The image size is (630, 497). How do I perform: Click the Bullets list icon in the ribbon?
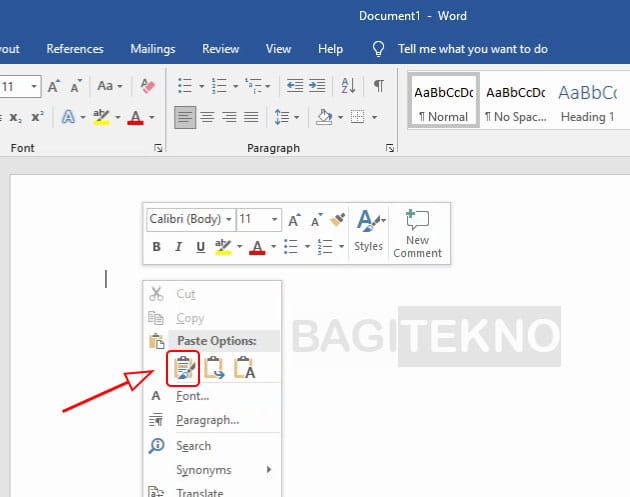coord(185,86)
